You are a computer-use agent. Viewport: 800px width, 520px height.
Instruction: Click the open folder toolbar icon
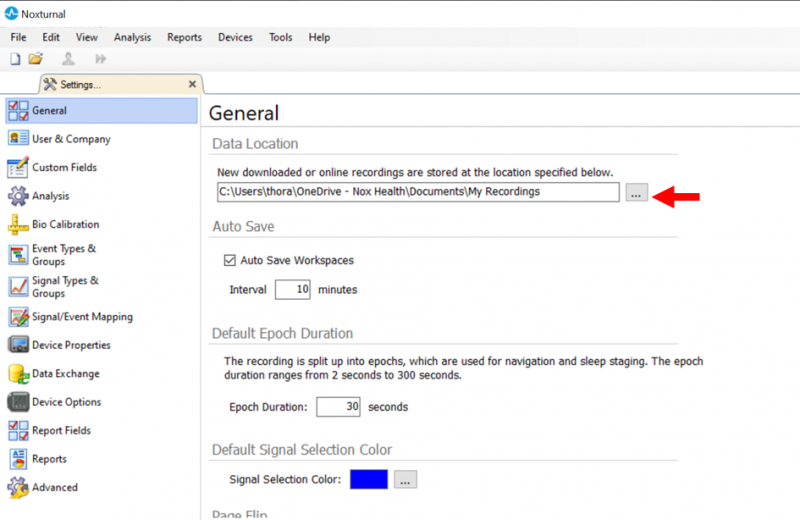click(x=36, y=59)
